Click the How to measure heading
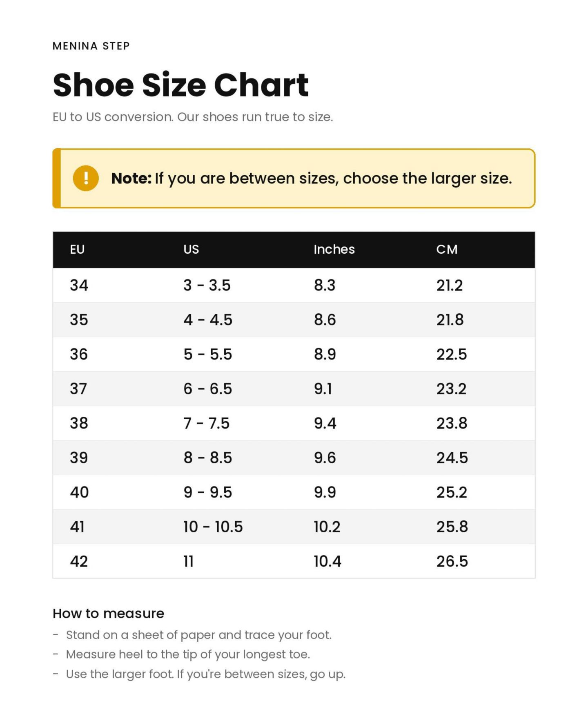588x719 pixels. pyautogui.click(x=108, y=613)
